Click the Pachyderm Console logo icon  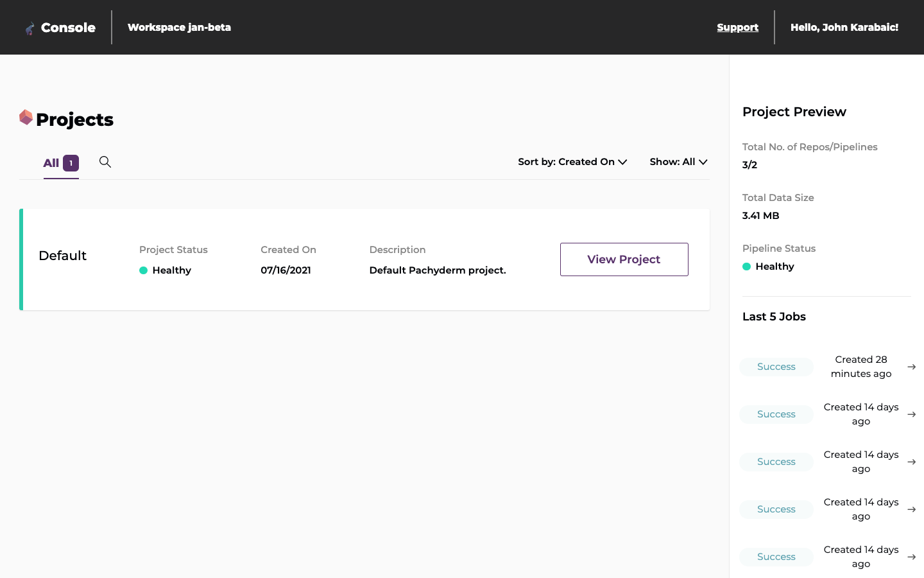pyautogui.click(x=30, y=28)
